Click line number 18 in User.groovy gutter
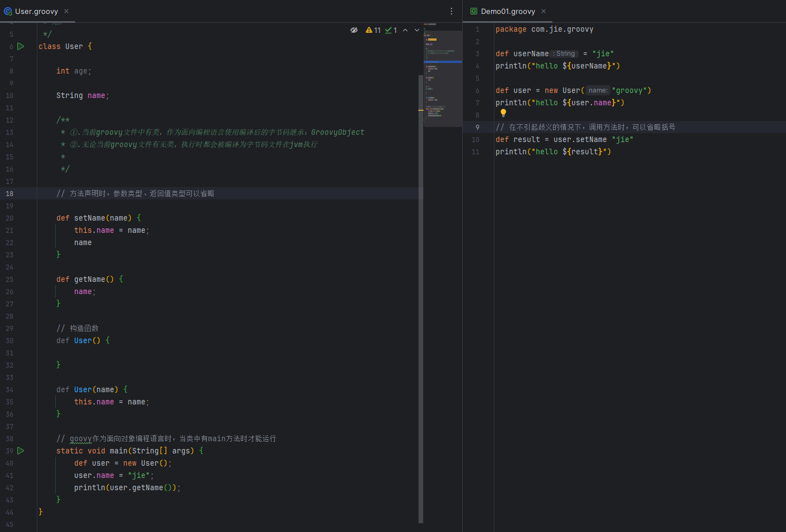The height and width of the screenshot is (532, 786). coord(9,193)
